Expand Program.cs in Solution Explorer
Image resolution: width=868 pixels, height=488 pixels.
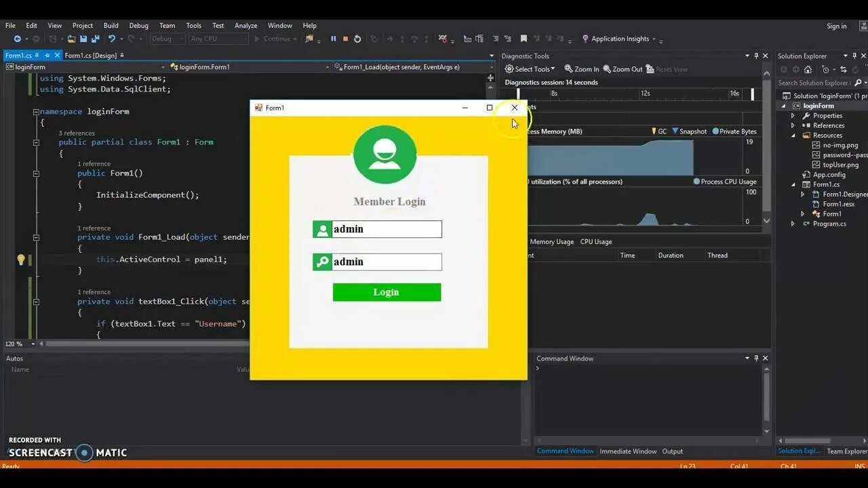pos(793,224)
